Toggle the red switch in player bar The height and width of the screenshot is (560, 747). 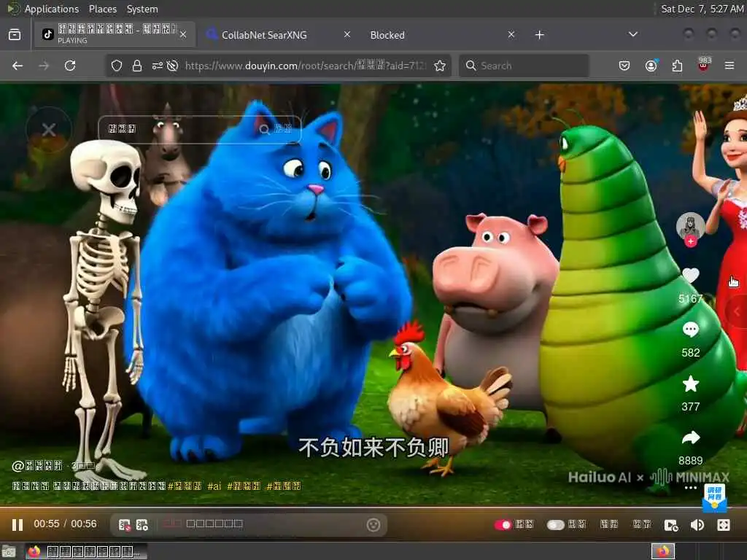pos(503,525)
